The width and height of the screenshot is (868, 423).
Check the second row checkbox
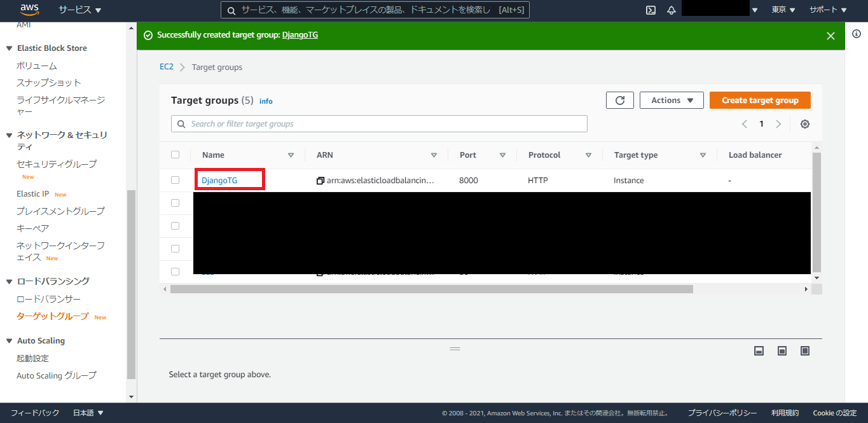coord(176,203)
